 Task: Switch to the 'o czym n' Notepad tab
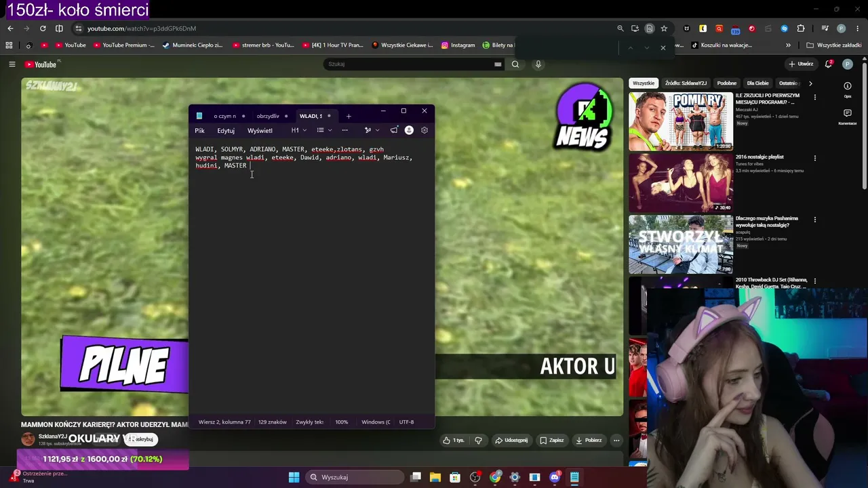coord(225,116)
